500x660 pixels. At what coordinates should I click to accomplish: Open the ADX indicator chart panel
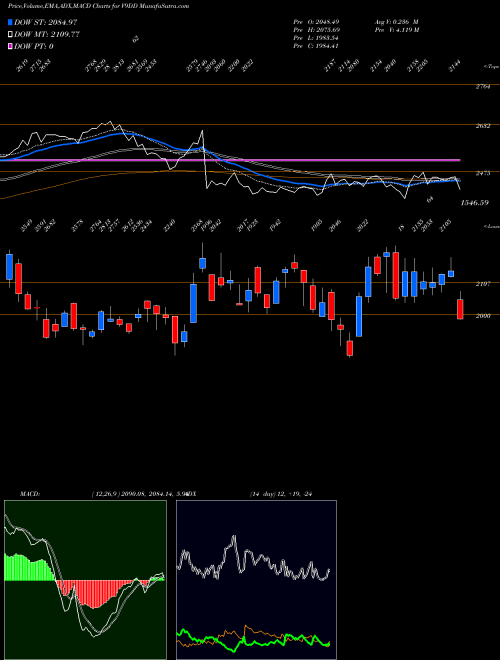click(256, 580)
